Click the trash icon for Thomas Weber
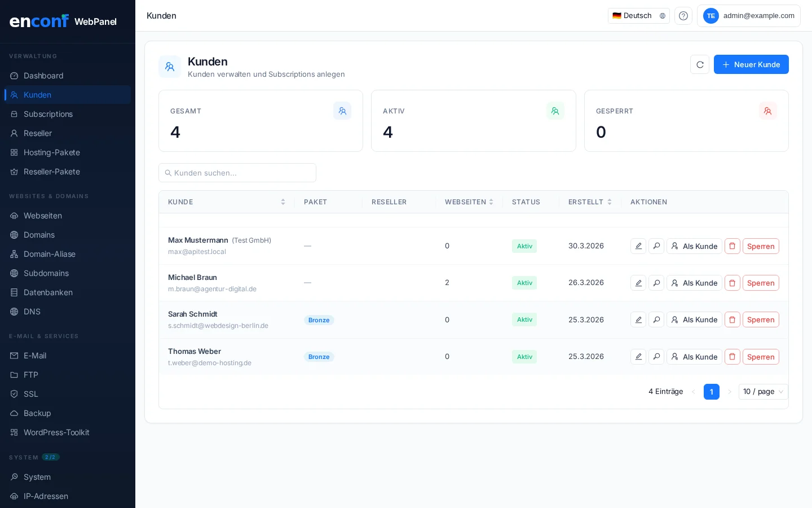This screenshot has width=812, height=508. (732, 357)
